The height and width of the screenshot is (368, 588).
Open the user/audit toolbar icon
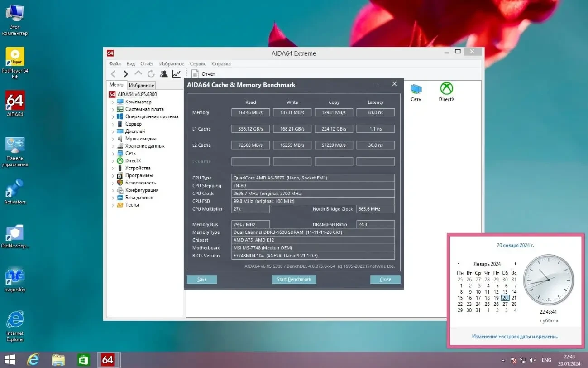[x=163, y=73]
